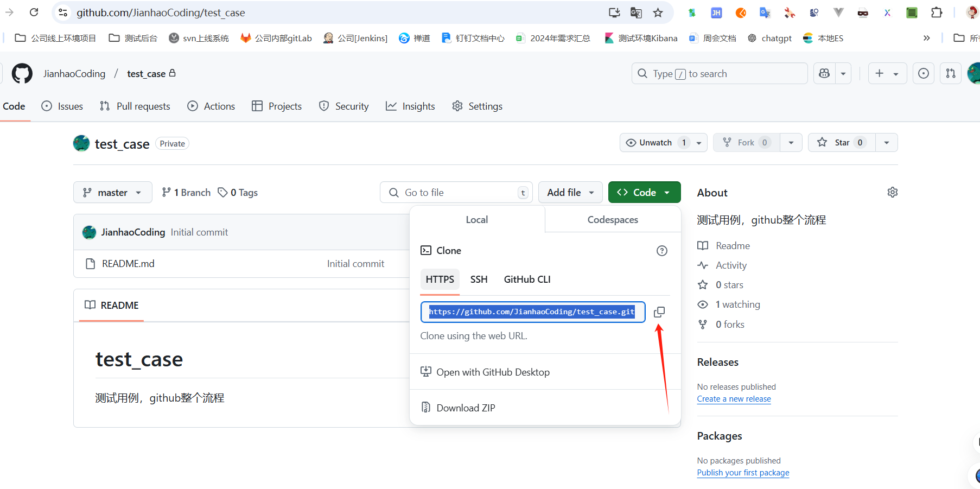Open Activity link in About
The image size is (980, 489).
(731, 265)
